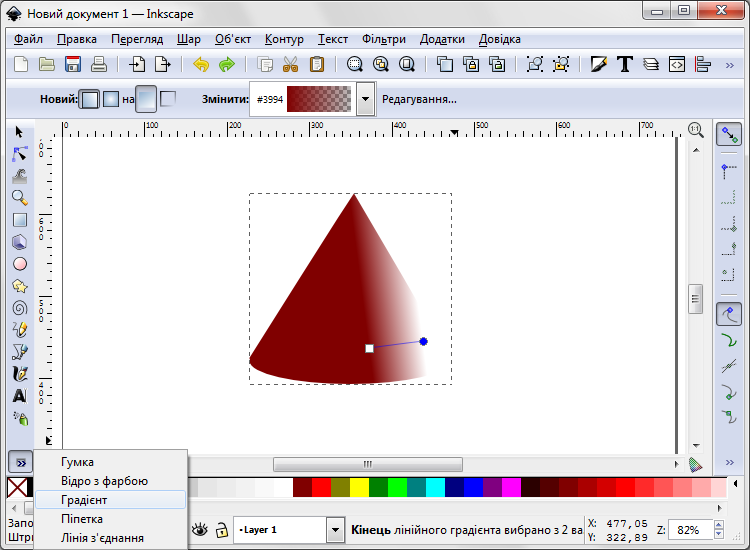
Task: Click the Undo yellow arrow
Action: pyautogui.click(x=201, y=64)
